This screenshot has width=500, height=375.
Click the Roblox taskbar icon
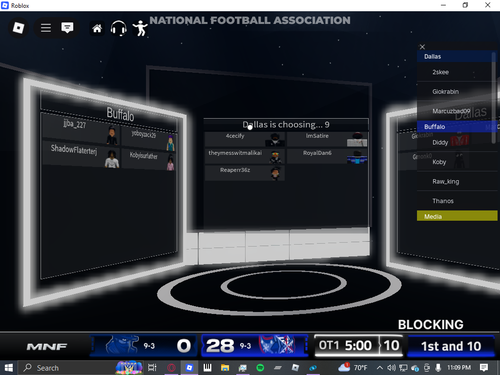[x=189, y=368]
